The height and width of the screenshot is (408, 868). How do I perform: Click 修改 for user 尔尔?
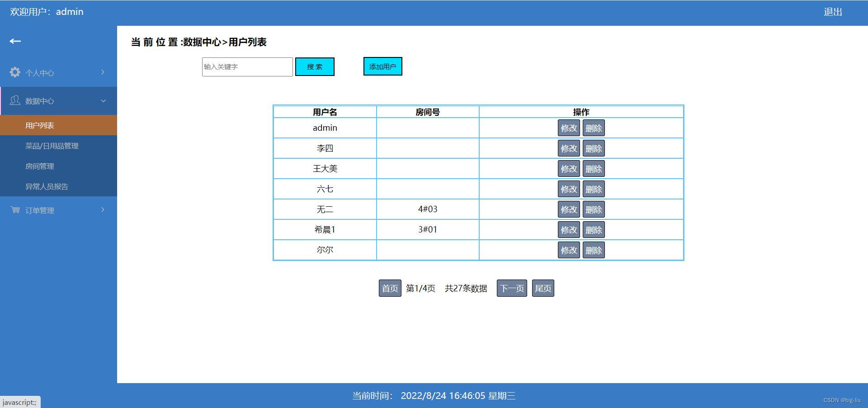pos(569,250)
